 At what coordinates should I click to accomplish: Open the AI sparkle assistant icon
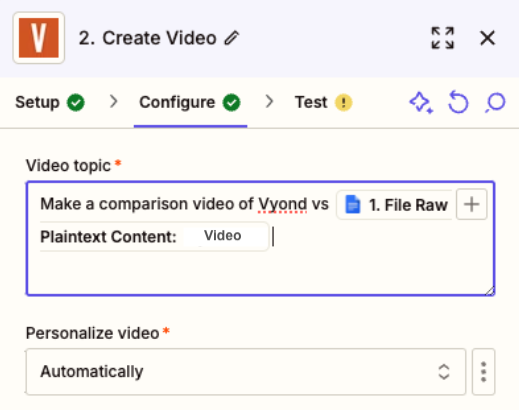coord(421,103)
